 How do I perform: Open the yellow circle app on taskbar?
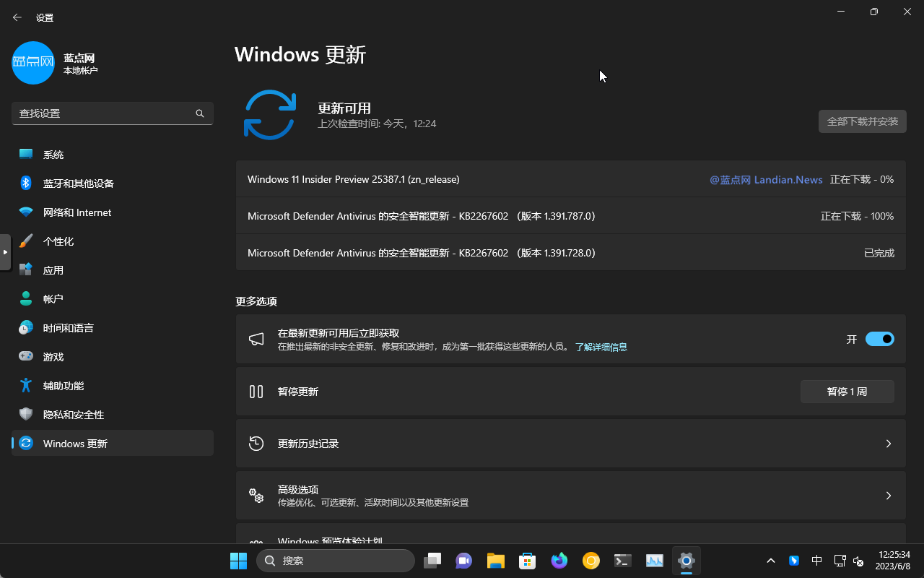coord(591,561)
